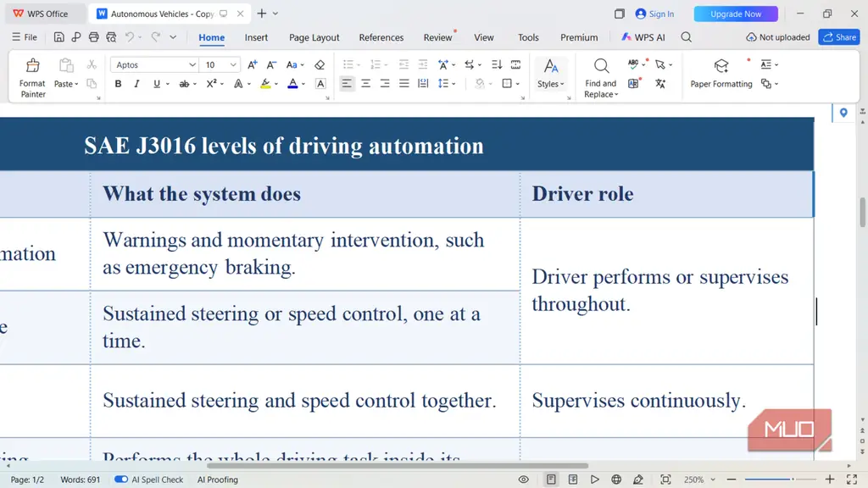This screenshot has width=868, height=488.
Task: Expand line spacing dropdown
Action: [x=454, y=84]
